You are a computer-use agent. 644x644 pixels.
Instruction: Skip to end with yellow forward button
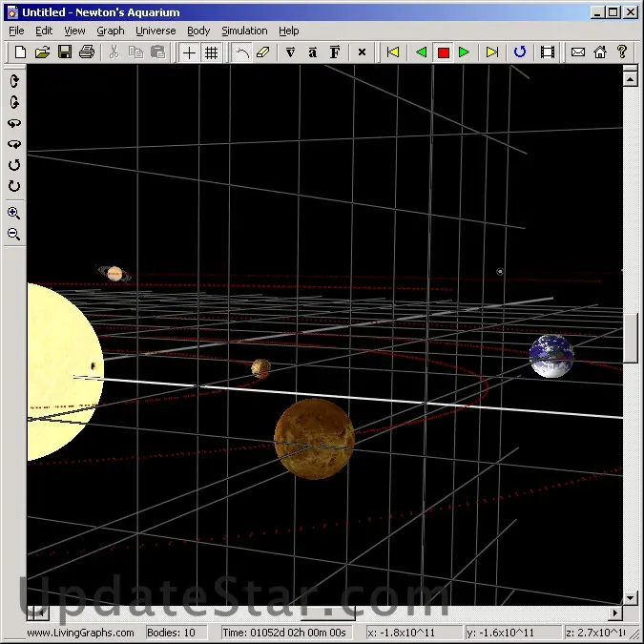point(491,52)
